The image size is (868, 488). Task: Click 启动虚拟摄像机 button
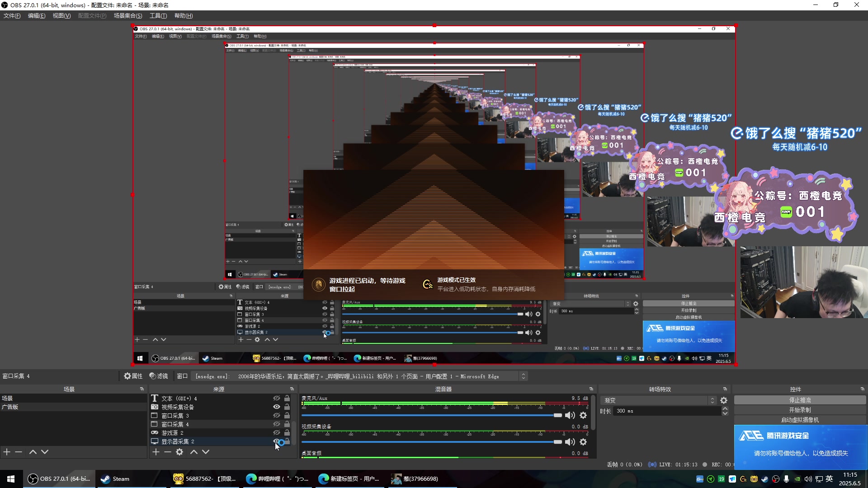[800, 420]
